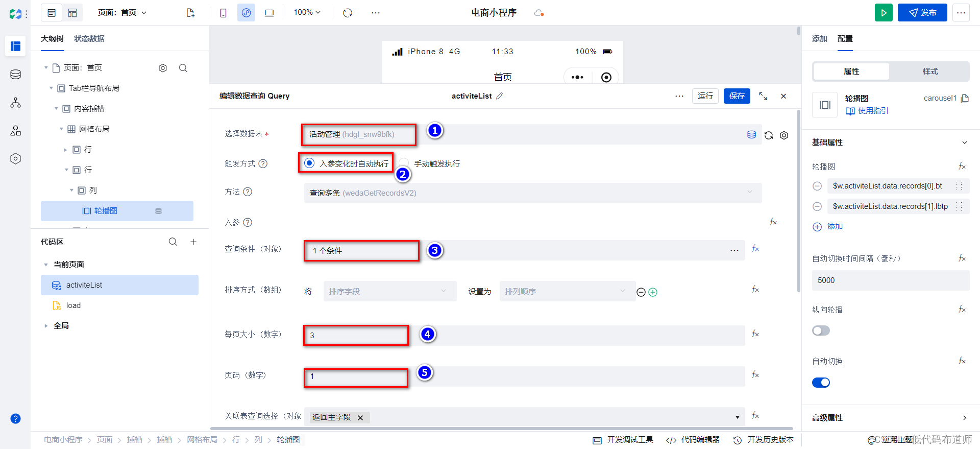This screenshot has height=449, width=980.
Task: Expand the 全局 code tree node
Action: 46,326
